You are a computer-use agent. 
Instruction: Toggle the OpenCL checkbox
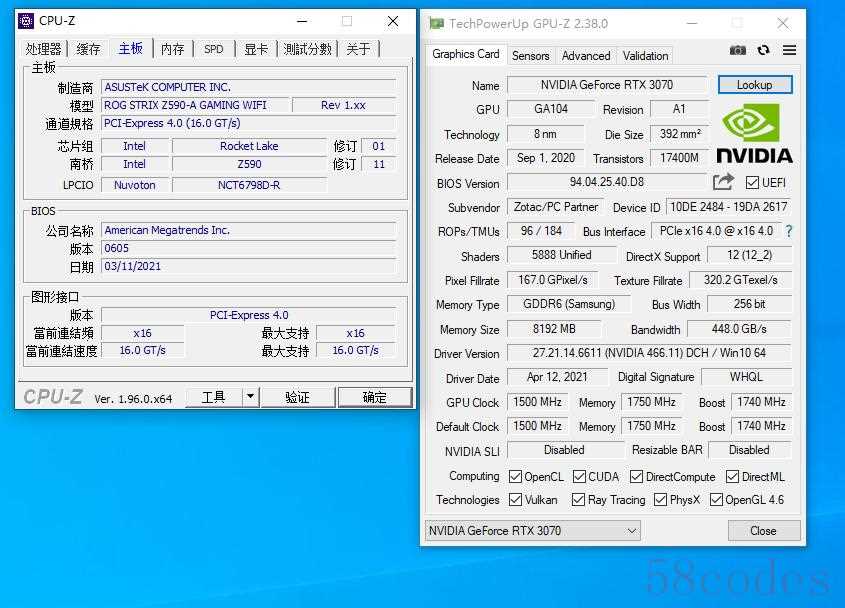point(515,476)
